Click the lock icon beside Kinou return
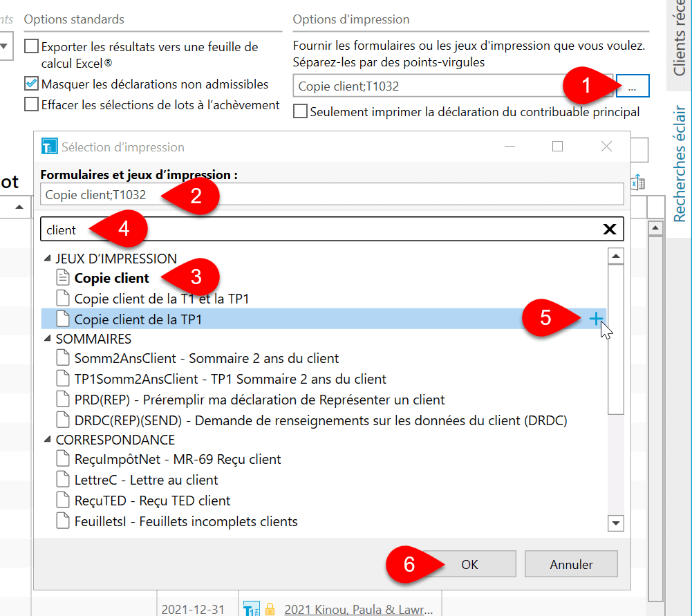The height and width of the screenshot is (616, 692). click(x=270, y=609)
